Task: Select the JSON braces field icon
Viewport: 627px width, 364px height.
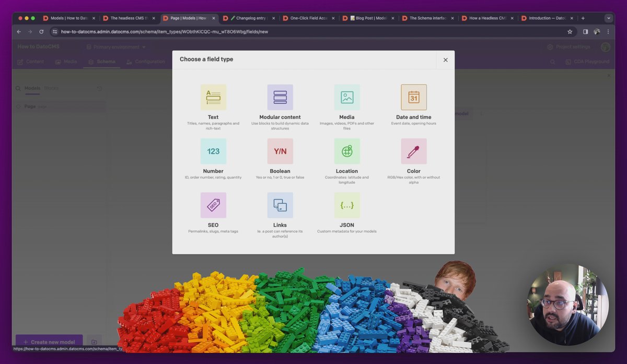Action: [x=347, y=205]
